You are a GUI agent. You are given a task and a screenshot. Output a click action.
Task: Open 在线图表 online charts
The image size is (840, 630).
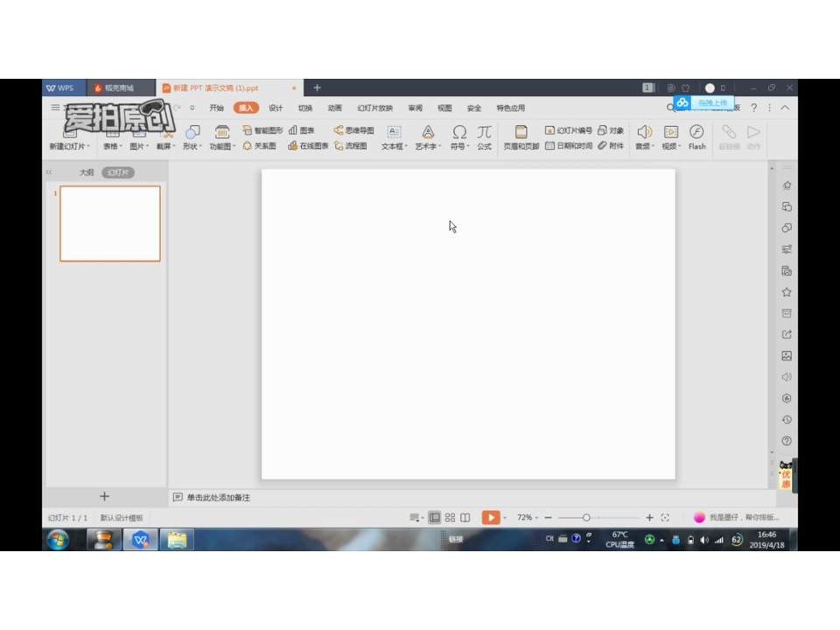point(308,146)
